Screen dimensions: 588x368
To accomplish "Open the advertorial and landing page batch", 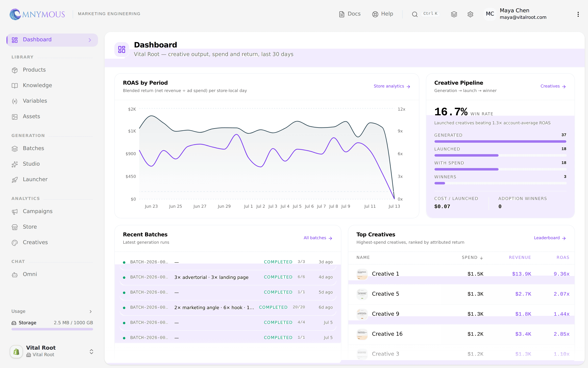I will click(228, 277).
